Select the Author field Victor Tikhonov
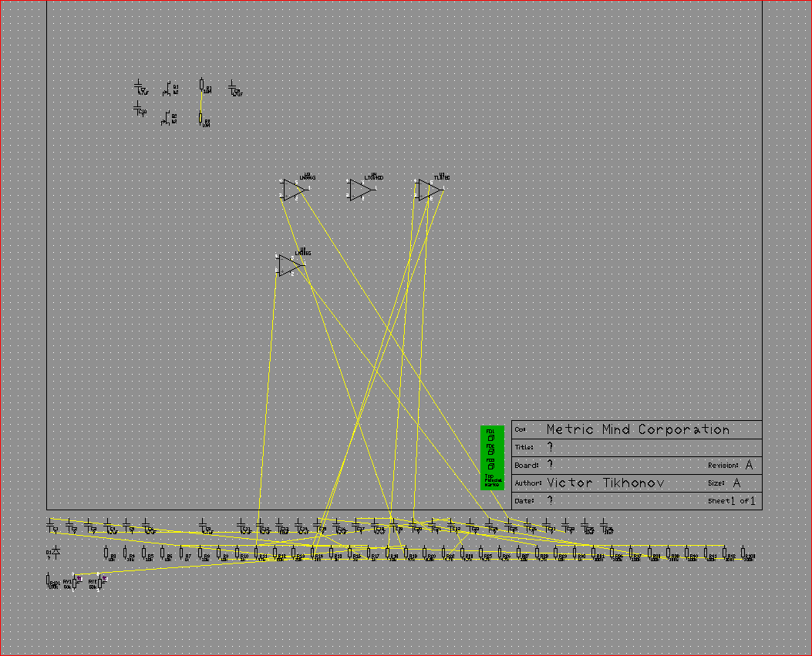Screen dimensions: 812x656 click(605, 483)
